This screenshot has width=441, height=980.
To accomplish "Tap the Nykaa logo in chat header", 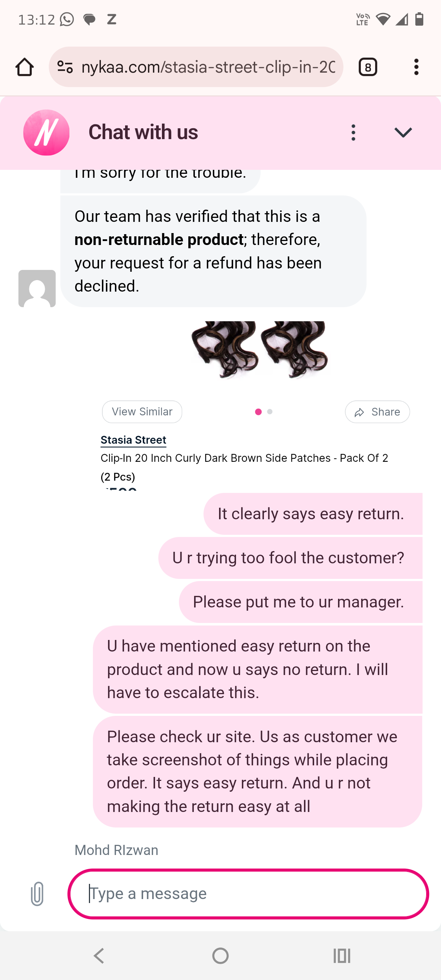I will point(46,132).
